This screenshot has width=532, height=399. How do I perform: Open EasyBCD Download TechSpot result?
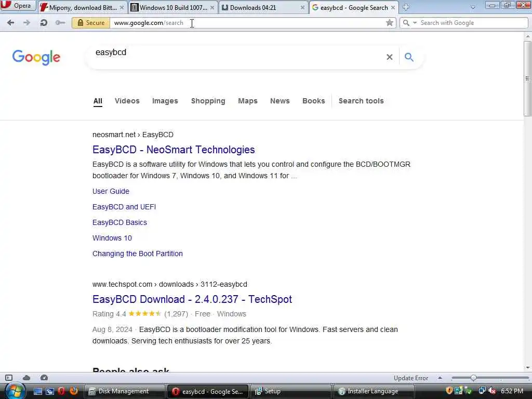[192, 299]
